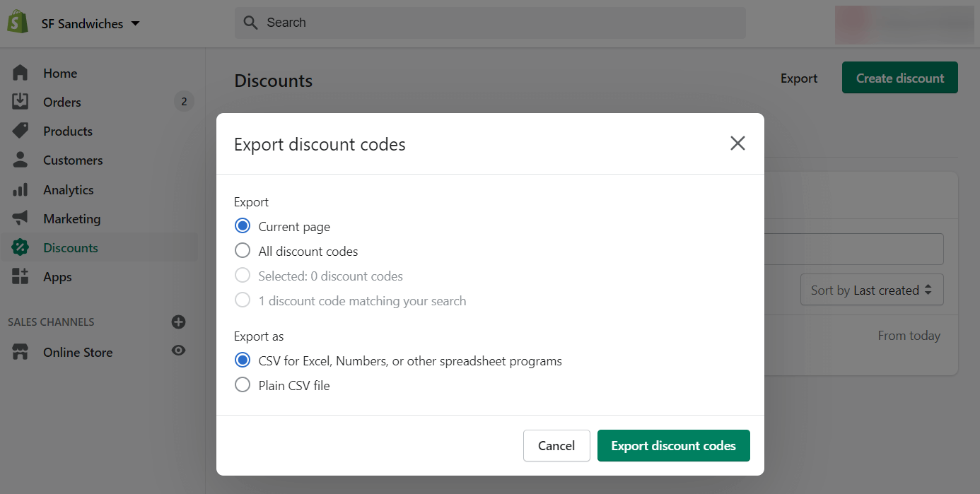Click the Orders count badge showing 2
Screen dimensions: 980x494
(x=184, y=102)
